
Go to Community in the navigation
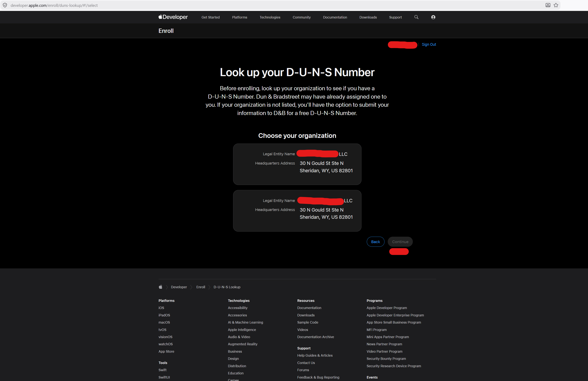point(302,17)
